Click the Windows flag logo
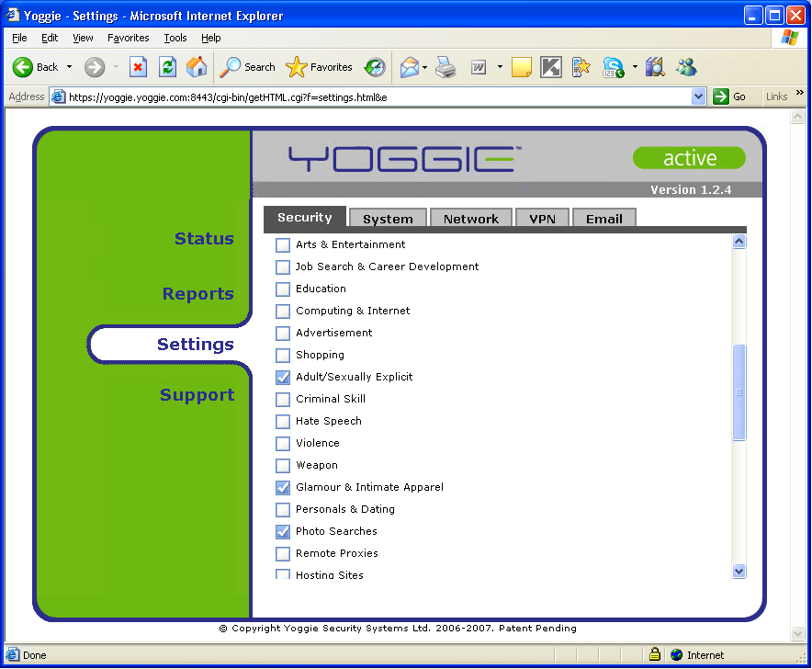The height and width of the screenshot is (669, 812). click(x=790, y=38)
